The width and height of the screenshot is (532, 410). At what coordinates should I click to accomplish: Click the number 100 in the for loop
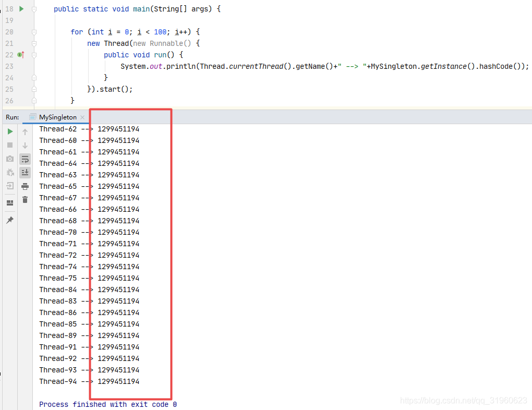160,32
